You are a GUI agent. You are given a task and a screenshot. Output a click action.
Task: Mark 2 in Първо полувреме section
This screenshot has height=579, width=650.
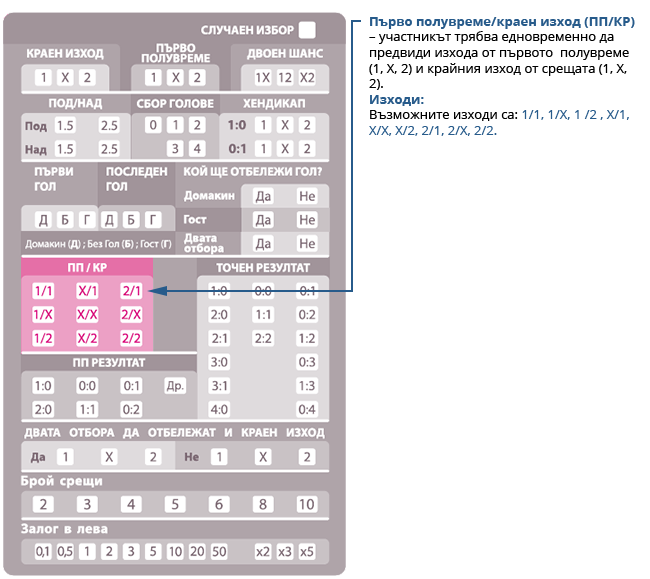coord(197,78)
